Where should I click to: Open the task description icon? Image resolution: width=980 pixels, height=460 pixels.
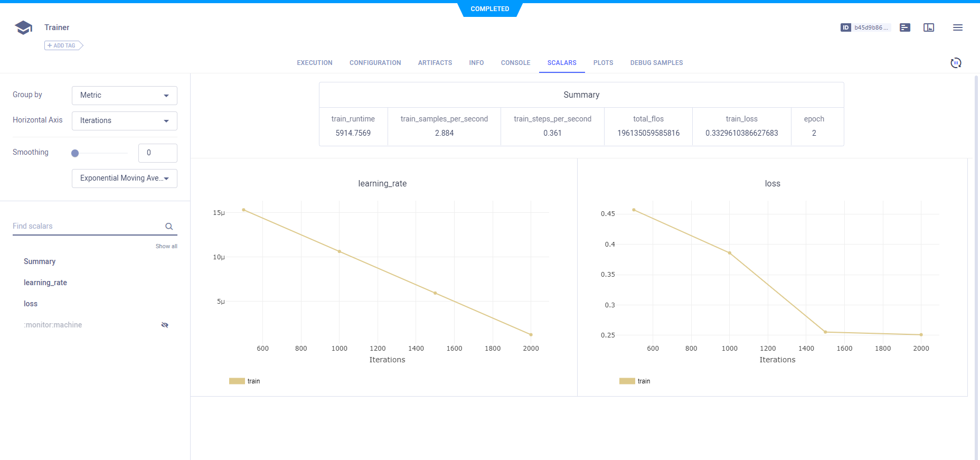click(904, 27)
